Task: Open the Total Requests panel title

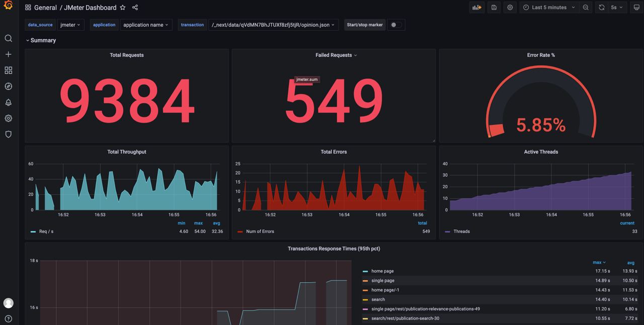Action: (127, 55)
